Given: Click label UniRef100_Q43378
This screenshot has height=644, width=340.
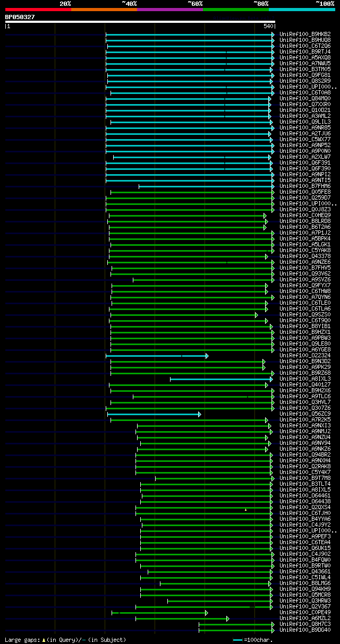Looking at the screenshot, I should point(305,256).
